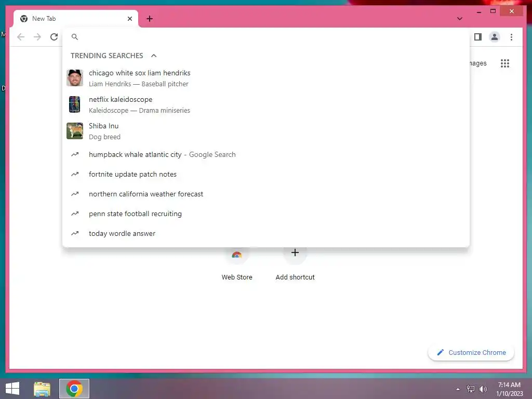532x399 pixels.
Task: Open the profile avatar menu
Action: (x=495, y=37)
